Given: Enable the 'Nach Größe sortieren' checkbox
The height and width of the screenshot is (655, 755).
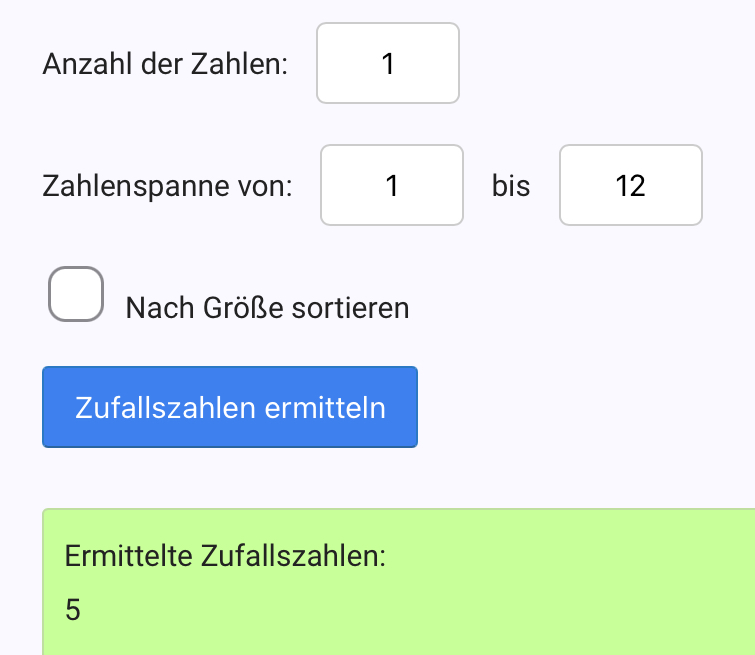Looking at the screenshot, I should point(76,295).
